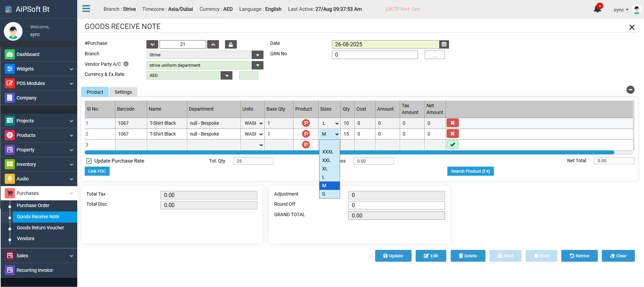The height and width of the screenshot is (287, 644).
Task: Delete row 1 with red X icon
Action: pos(452,123)
